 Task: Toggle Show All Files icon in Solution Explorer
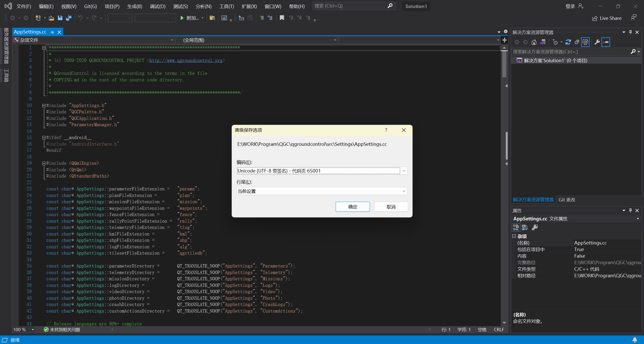coord(585,42)
